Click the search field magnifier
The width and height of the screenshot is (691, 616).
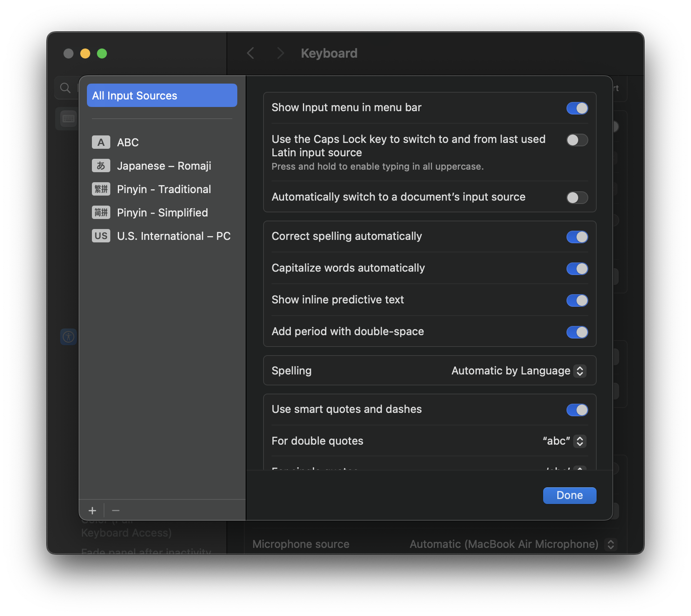coord(65,88)
